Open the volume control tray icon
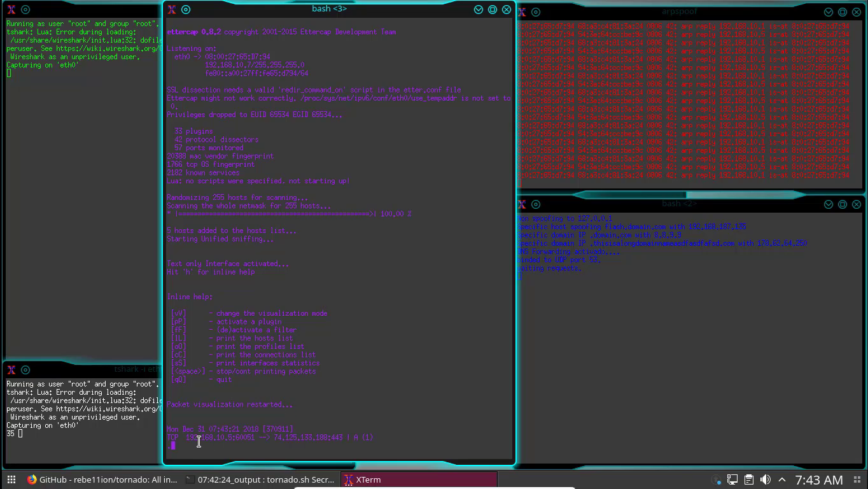868x489 pixels. click(766, 480)
